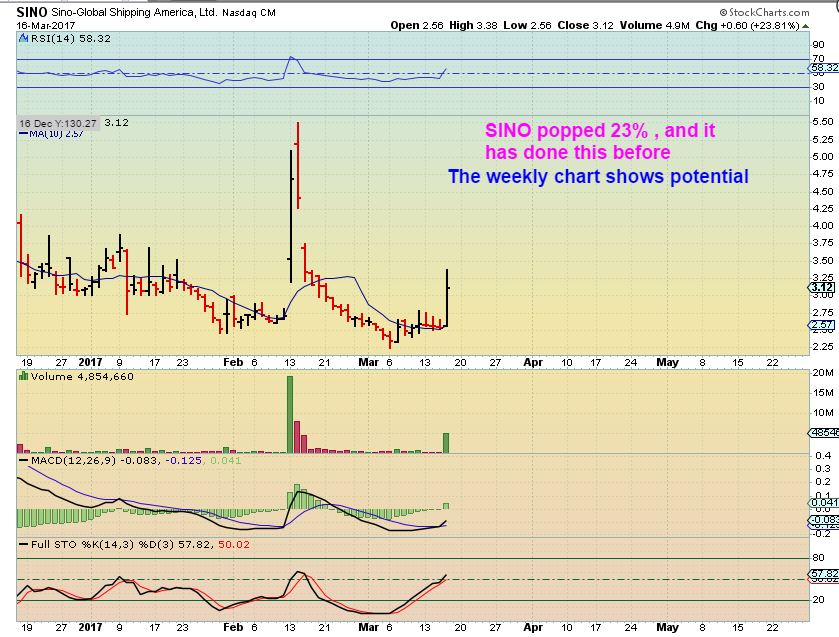Click 'The weekly chart shows potential' annotation
Screen dimensions: 839x637
pyautogui.click(x=598, y=177)
